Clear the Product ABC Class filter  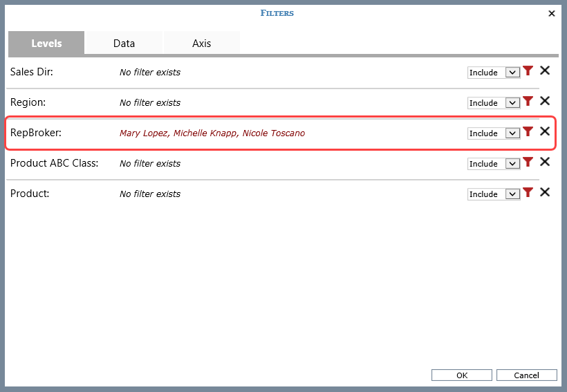coord(545,162)
